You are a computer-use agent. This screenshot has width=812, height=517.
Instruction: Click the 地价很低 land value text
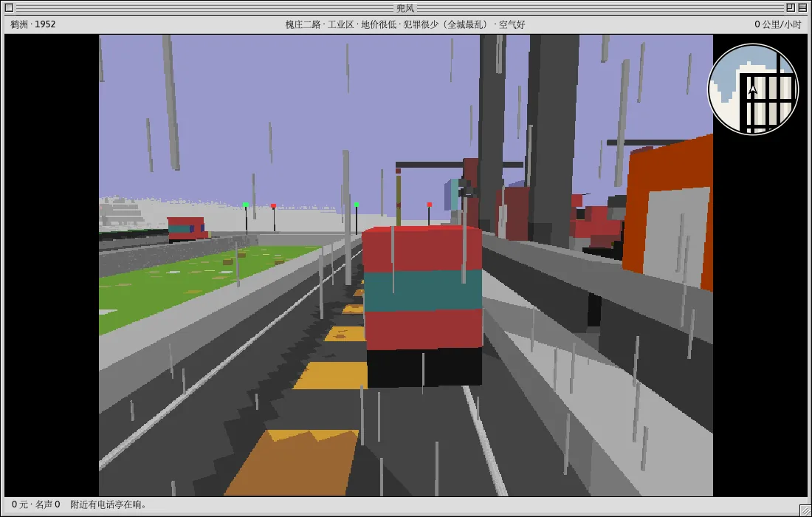pos(379,24)
